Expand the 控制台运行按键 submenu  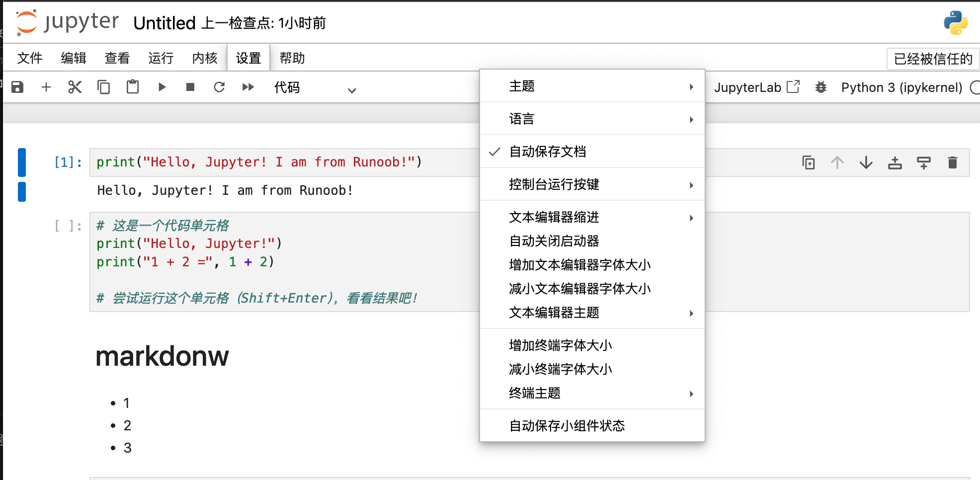[592, 184]
